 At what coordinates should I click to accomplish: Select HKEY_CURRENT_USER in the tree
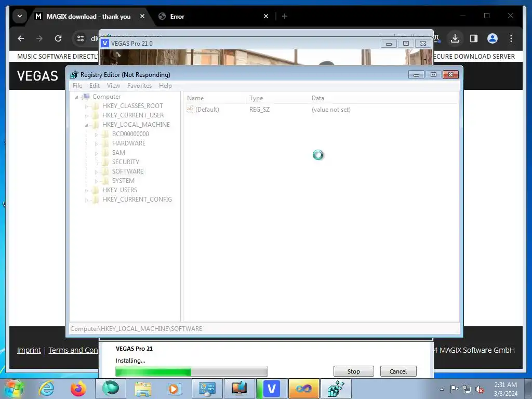[133, 115]
